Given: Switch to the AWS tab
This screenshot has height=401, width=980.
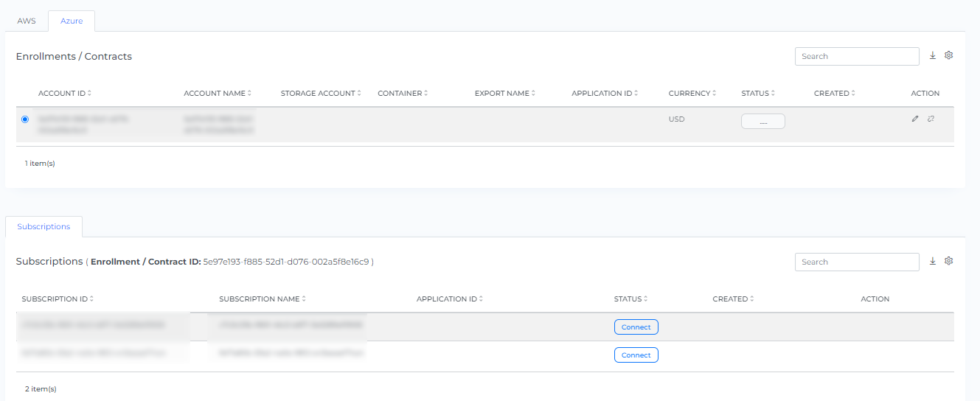Looking at the screenshot, I should point(27,21).
